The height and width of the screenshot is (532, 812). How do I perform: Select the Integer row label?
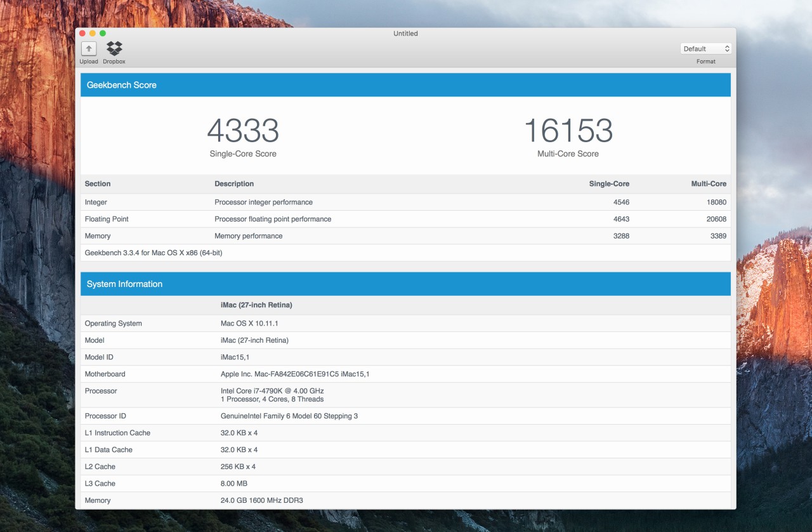pos(96,203)
